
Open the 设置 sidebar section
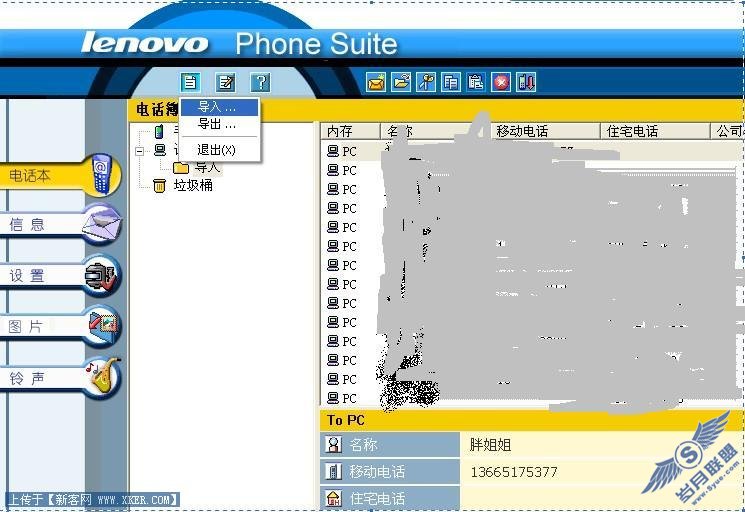[60, 275]
